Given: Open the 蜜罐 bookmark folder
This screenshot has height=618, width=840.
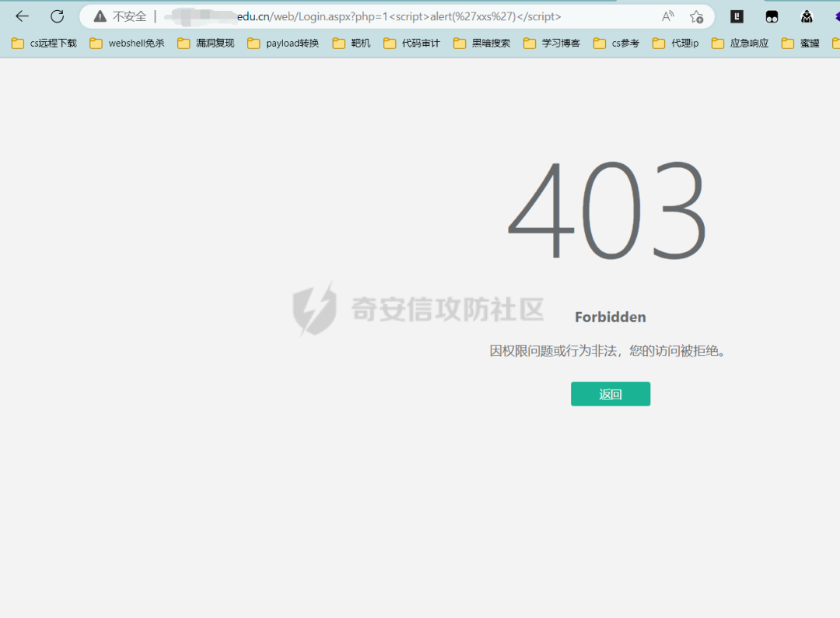Looking at the screenshot, I should point(800,44).
